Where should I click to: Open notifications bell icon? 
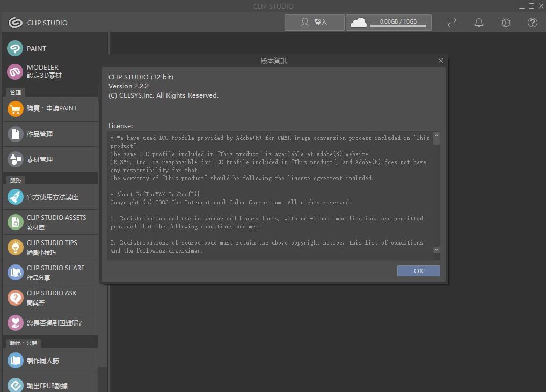click(x=479, y=23)
